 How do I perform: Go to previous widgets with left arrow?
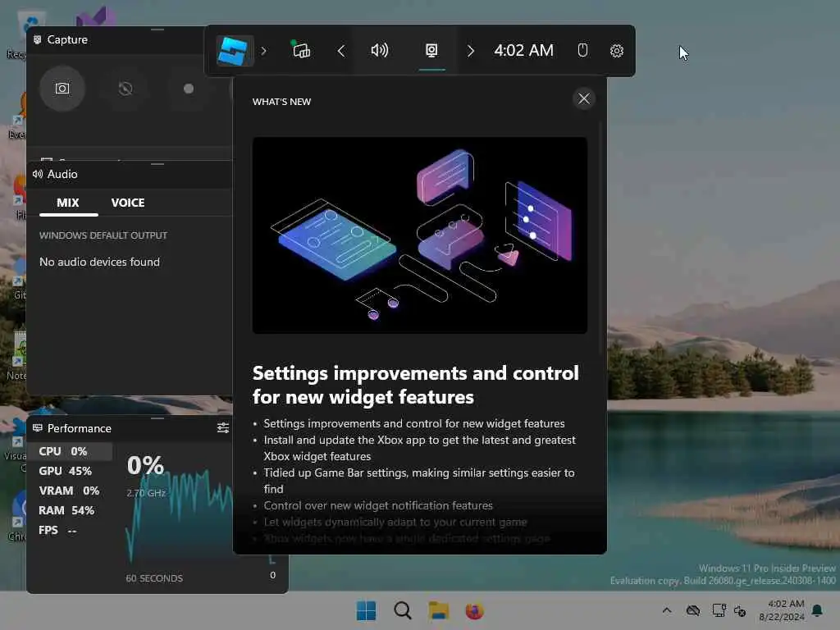click(340, 51)
